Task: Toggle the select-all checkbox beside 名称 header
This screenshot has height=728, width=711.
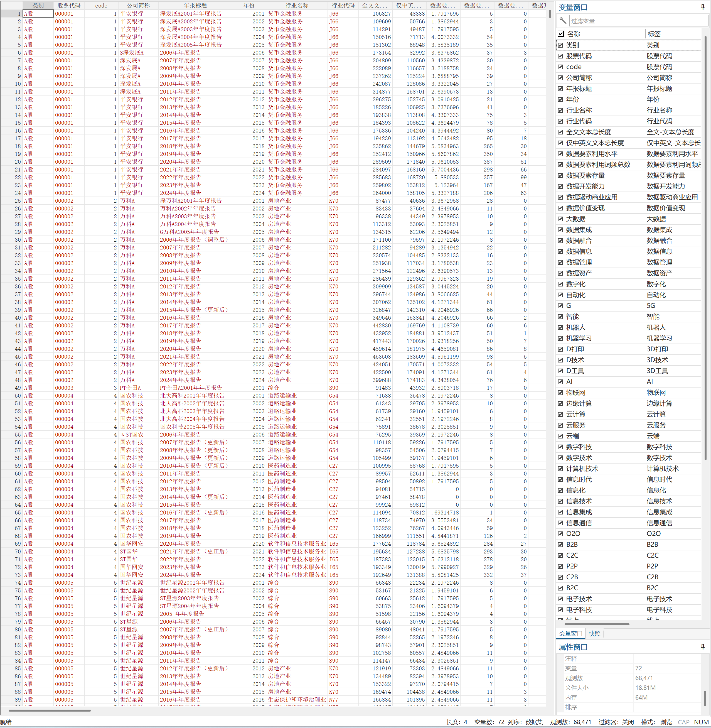Action: 560,34
